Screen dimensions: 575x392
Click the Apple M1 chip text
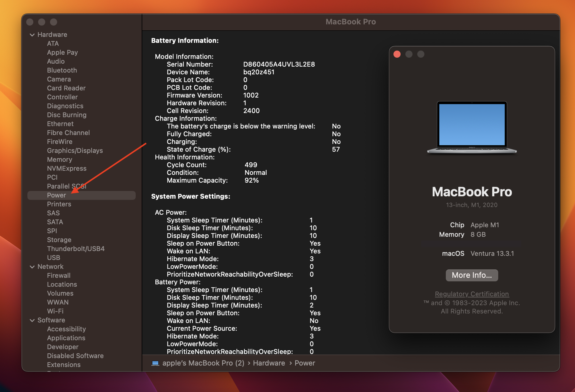pos(485,225)
